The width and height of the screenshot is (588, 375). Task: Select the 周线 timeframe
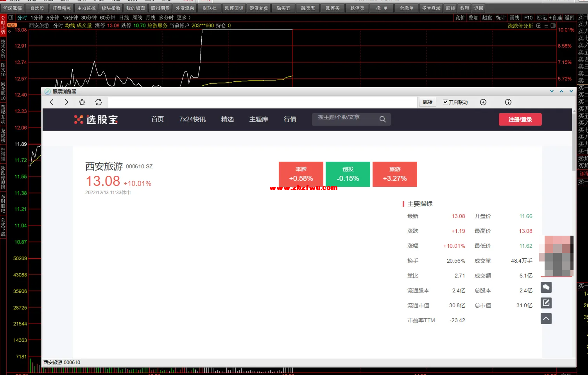tap(137, 18)
